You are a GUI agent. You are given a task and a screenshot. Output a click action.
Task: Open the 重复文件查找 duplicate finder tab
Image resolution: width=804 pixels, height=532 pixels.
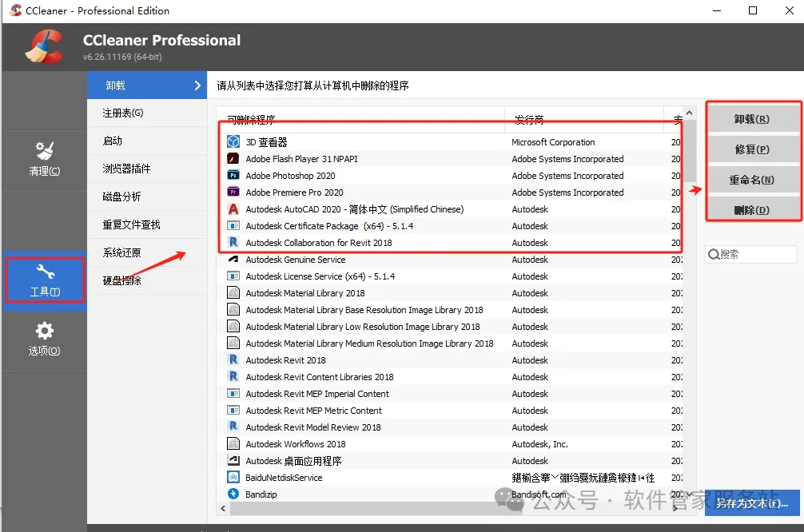146,225
